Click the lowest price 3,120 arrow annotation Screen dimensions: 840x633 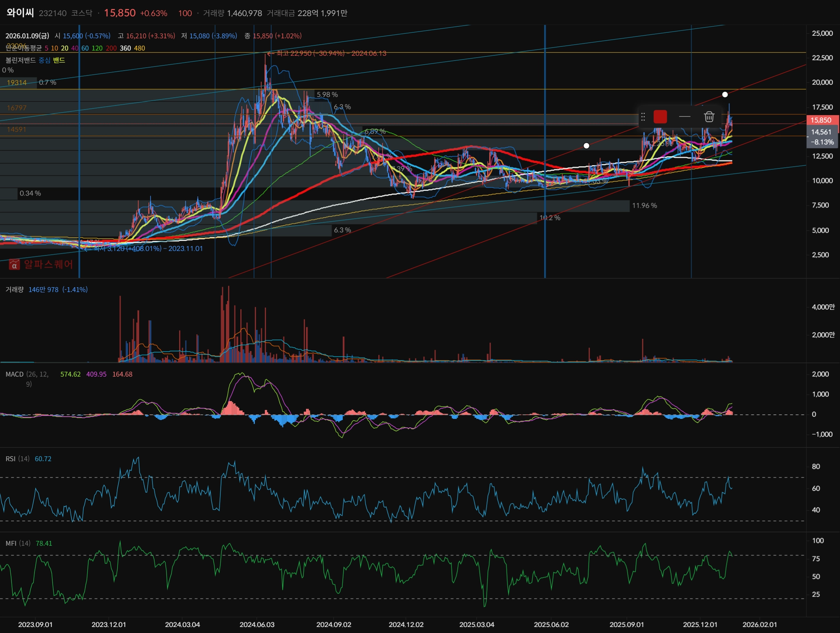click(x=144, y=249)
